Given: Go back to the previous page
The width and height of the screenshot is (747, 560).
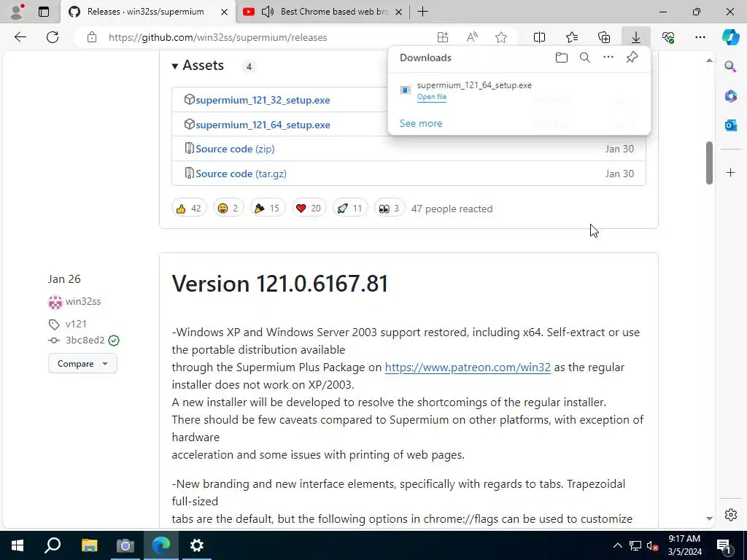Looking at the screenshot, I should point(20,37).
